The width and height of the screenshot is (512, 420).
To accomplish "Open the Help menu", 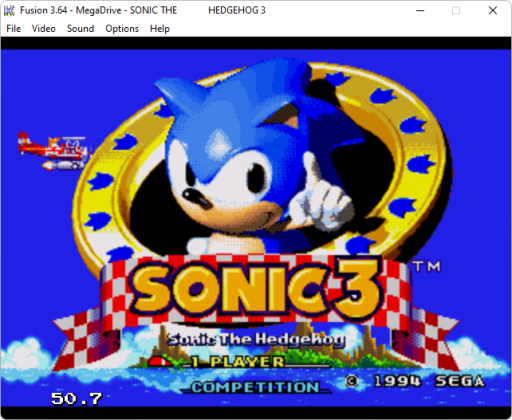I will [160, 29].
